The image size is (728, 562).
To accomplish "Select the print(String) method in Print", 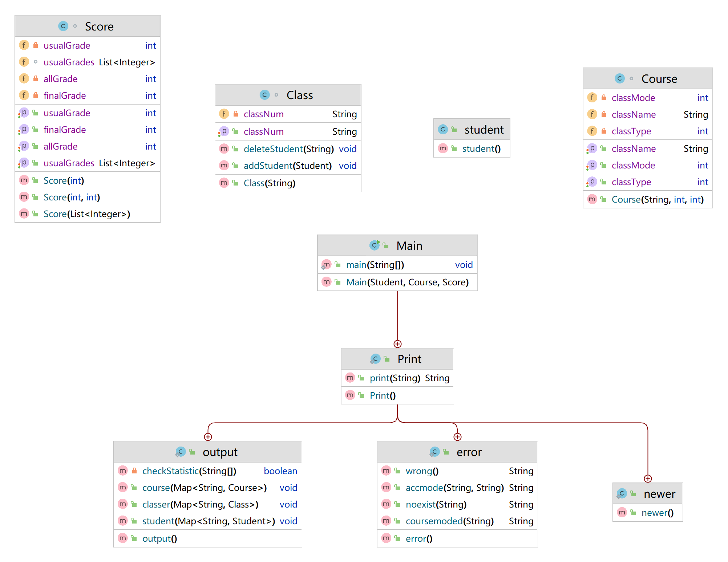I will click(x=395, y=378).
